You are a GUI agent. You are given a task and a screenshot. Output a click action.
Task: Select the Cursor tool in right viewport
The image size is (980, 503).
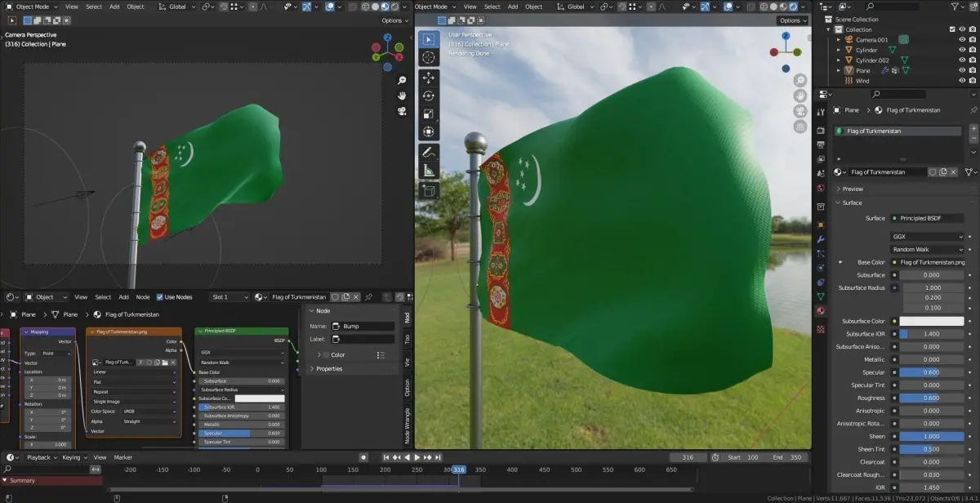(429, 57)
